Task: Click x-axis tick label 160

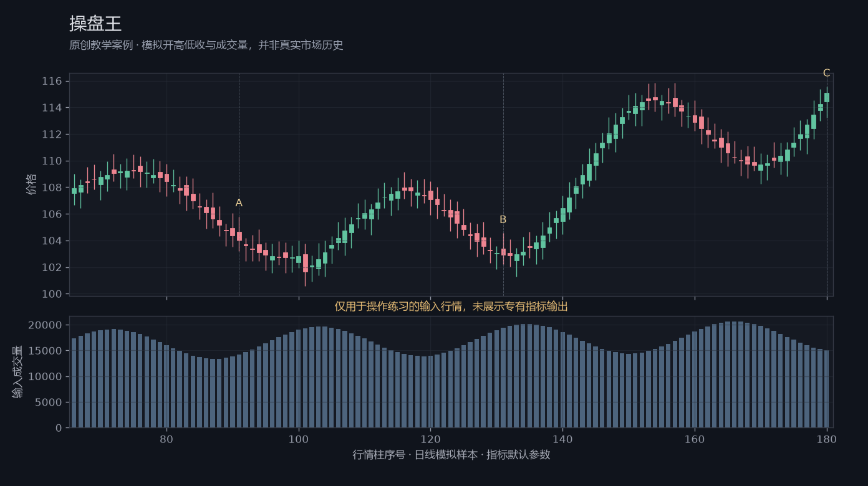Action: (695, 439)
